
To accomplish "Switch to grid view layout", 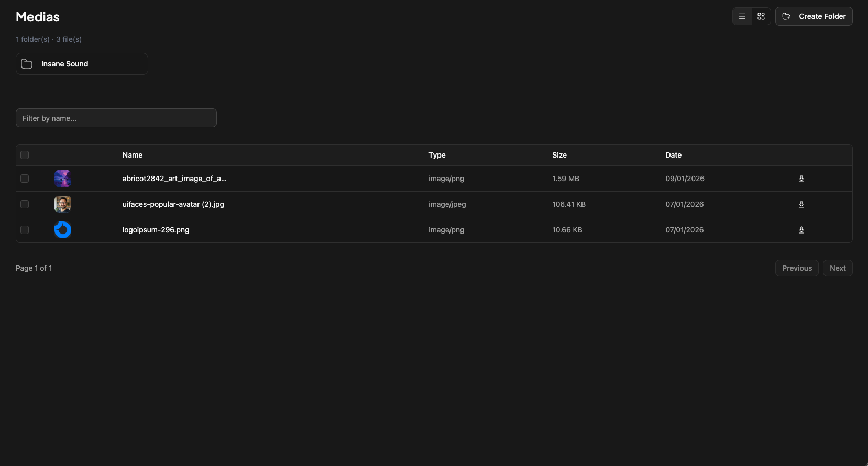I will 761,16.
